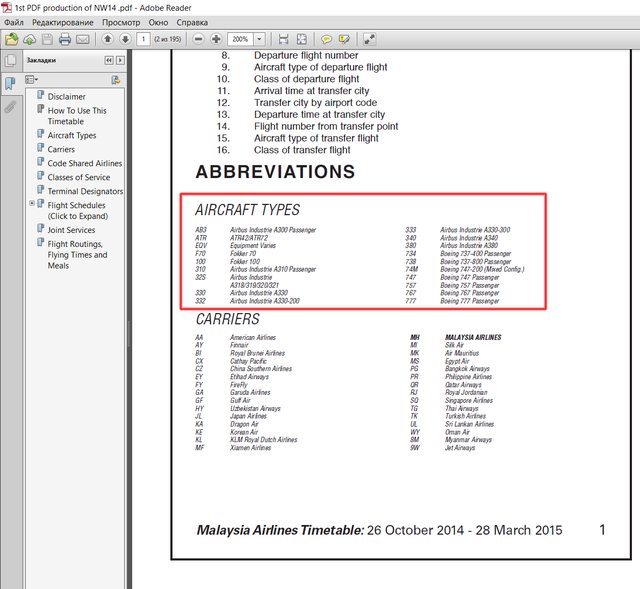This screenshot has height=589, width=640.
Task: Click 'KLM Royal Dutch Airlines' carrier entry
Action: [x=263, y=440]
